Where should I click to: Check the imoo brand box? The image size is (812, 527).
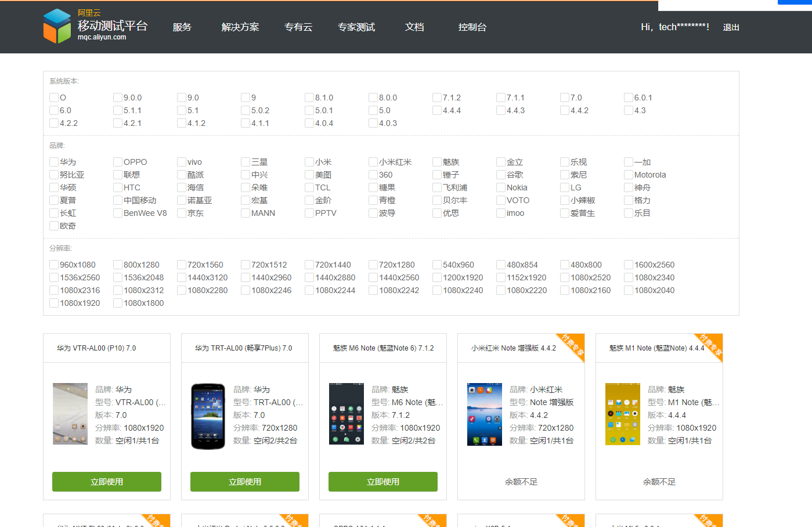tap(501, 213)
